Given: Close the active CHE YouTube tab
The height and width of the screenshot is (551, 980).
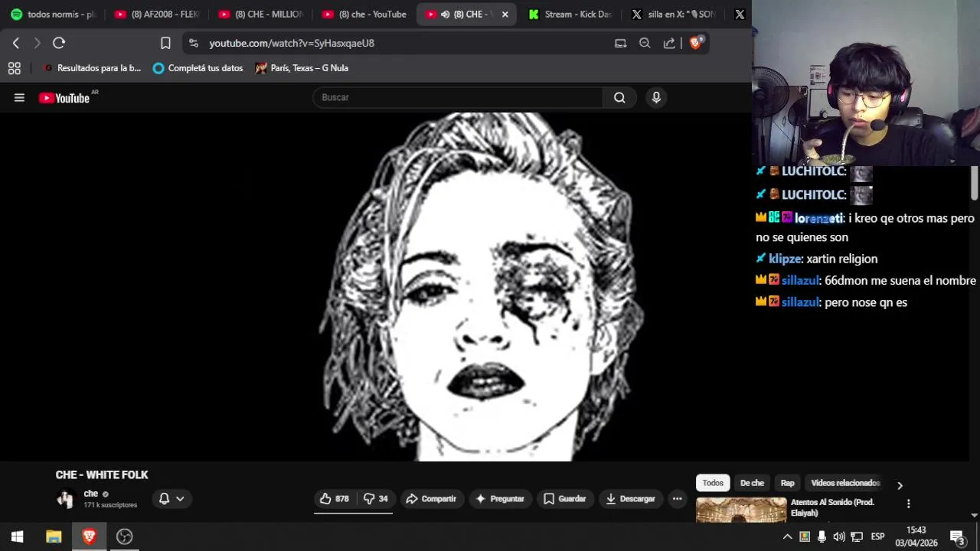Looking at the screenshot, I should pyautogui.click(x=505, y=14).
